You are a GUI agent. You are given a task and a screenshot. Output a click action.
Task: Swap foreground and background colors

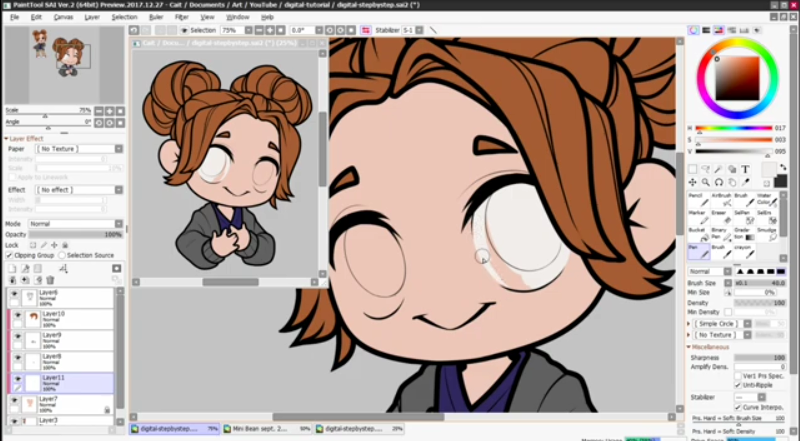(x=783, y=167)
